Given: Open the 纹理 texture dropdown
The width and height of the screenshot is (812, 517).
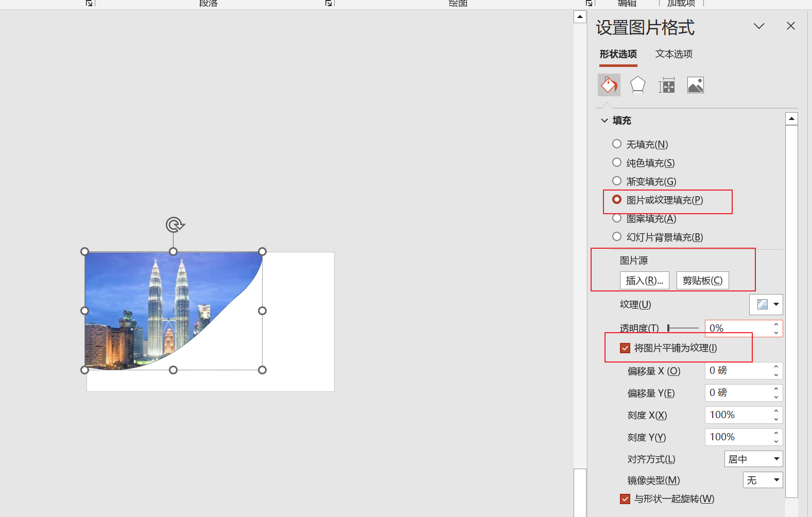Looking at the screenshot, I should [x=766, y=304].
